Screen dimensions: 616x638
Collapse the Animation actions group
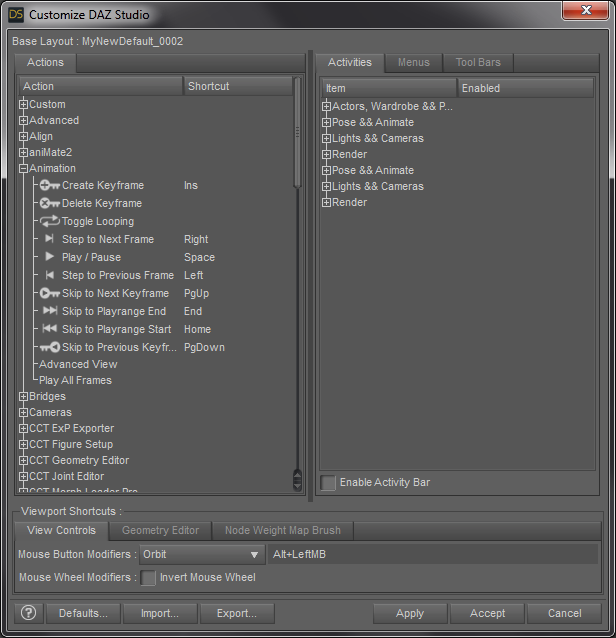click(23, 168)
